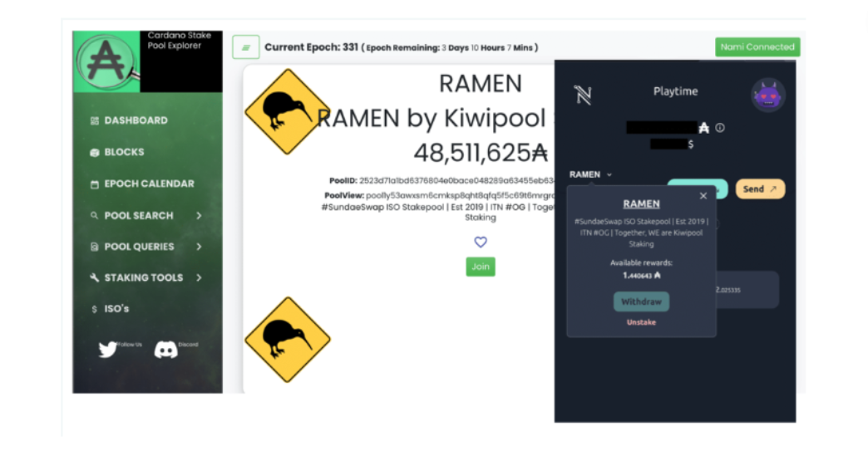The height and width of the screenshot is (451, 868).
Task: Click the Pool Queries document icon
Action: 95,247
